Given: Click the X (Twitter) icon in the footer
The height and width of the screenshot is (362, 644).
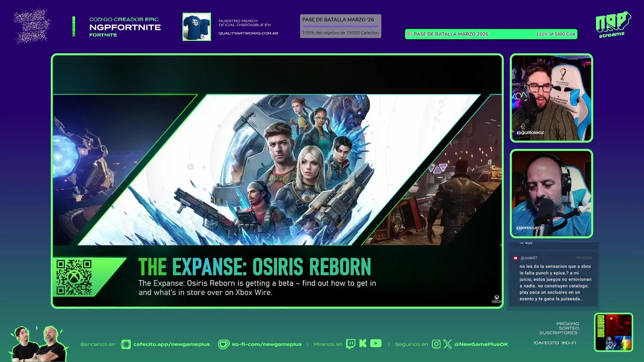Looking at the screenshot, I should pyautogui.click(x=447, y=344).
